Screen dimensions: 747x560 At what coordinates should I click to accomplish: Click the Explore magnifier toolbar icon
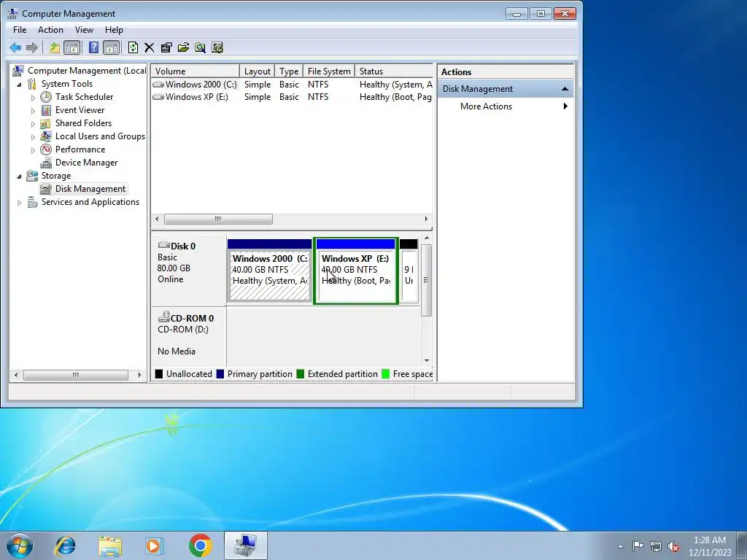click(200, 47)
